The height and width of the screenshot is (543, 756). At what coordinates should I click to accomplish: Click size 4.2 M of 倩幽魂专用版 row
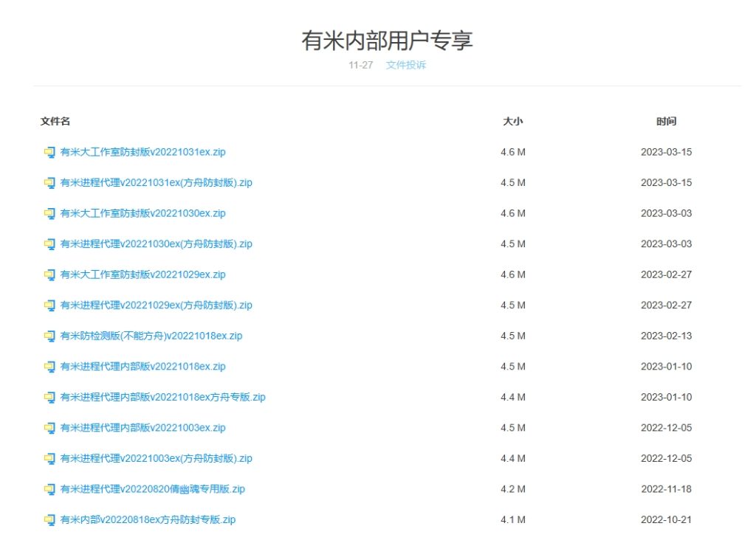tap(513, 489)
